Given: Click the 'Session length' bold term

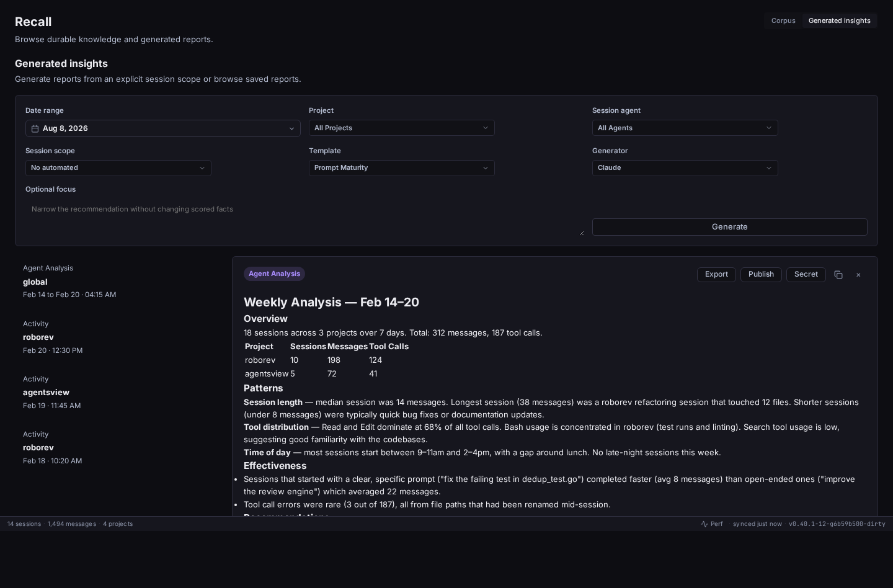Looking at the screenshot, I should 273,402.
